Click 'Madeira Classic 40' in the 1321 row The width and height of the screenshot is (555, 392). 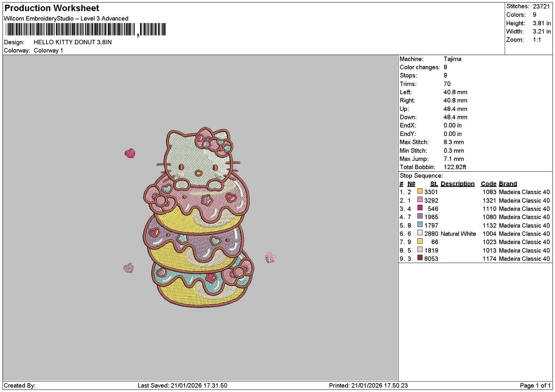(524, 200)
